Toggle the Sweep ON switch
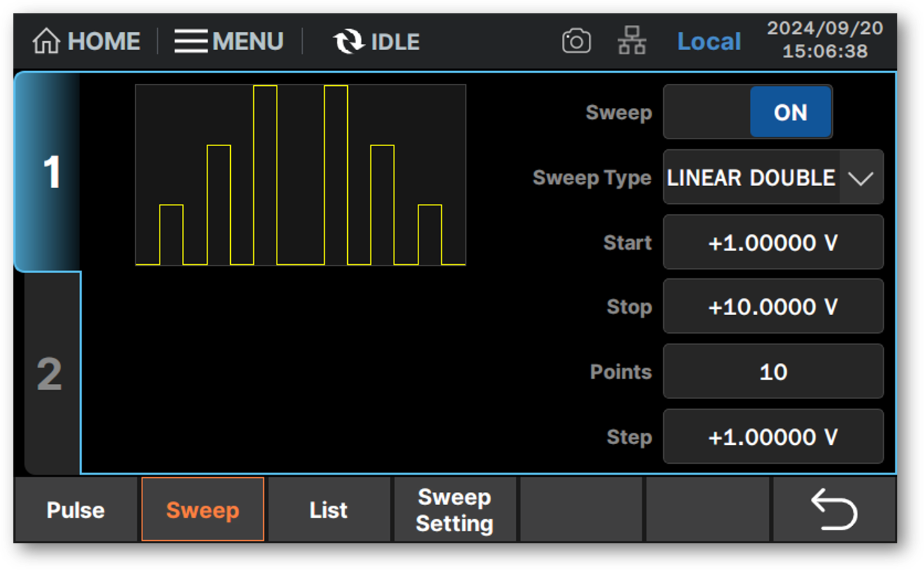Screen dimensions: 924x570 [x=748, y=112]
